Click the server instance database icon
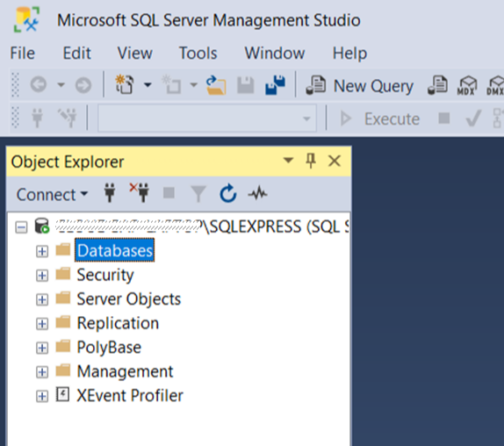This screenshot has width=504, height=446. [42, 226]
